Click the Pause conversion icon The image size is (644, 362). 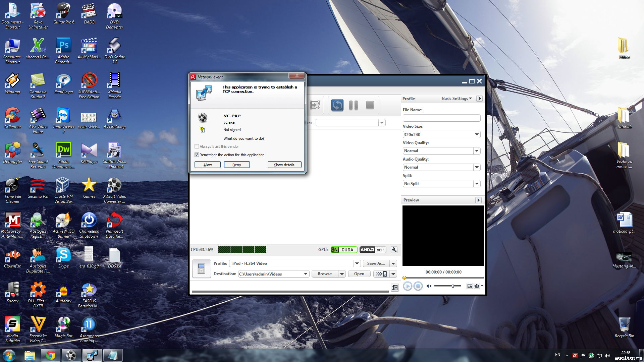click(x=353, y=105)
